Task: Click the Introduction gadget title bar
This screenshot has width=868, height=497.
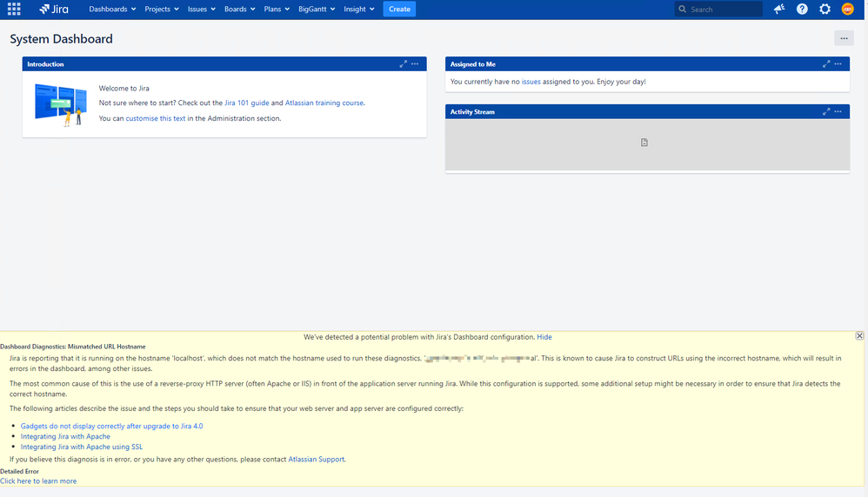Action: (224, 64)
